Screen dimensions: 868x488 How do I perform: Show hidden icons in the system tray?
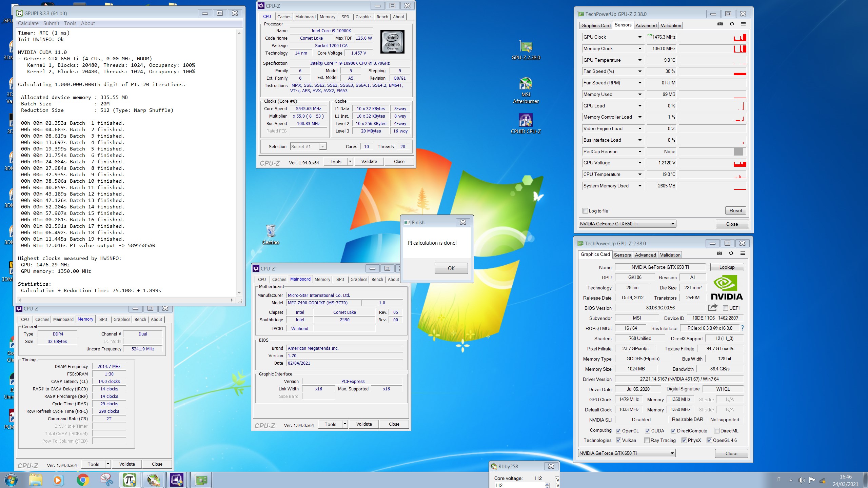pyautogui.click(x=791, y=480)
